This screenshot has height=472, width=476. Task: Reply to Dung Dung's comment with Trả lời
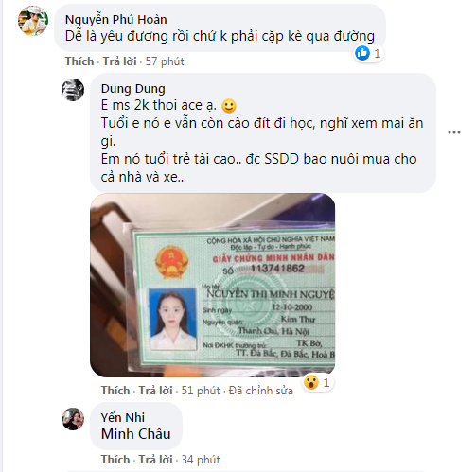point(155,391)
